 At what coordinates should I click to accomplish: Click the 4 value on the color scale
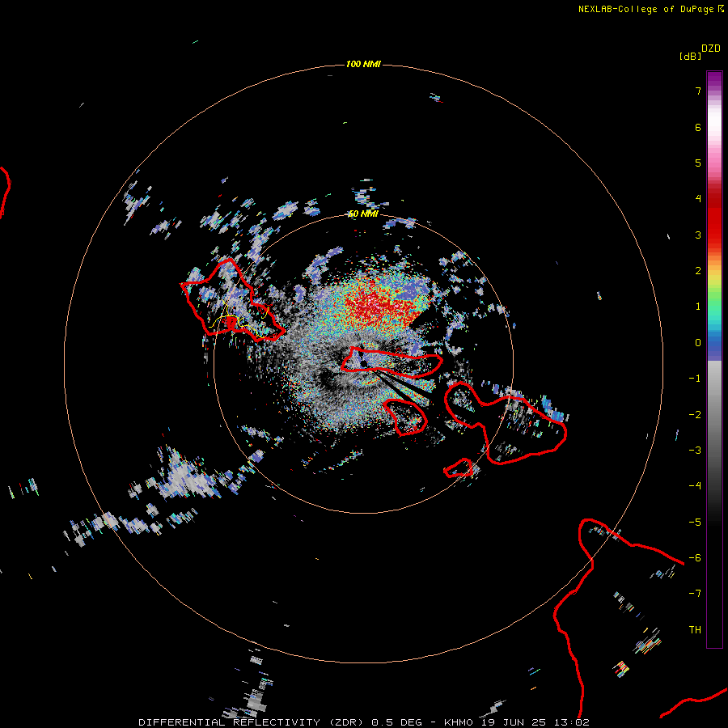[x=698, y=199]
